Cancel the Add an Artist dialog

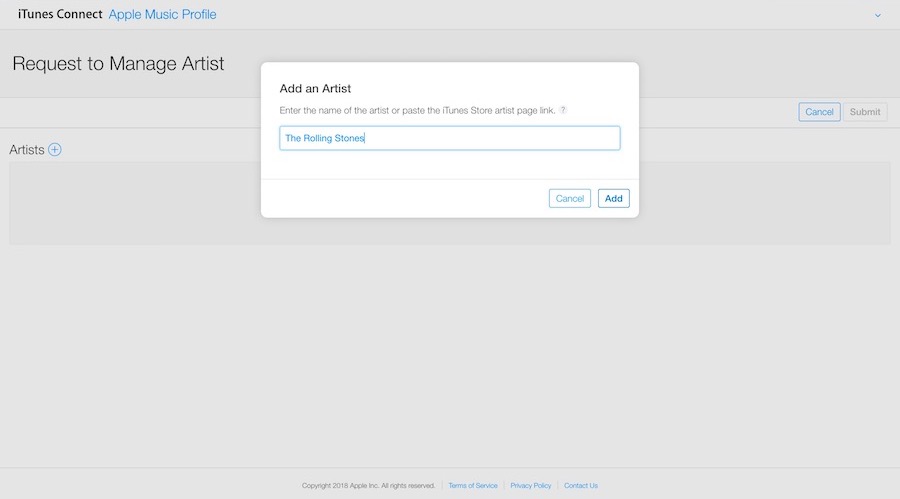[569, 198]
